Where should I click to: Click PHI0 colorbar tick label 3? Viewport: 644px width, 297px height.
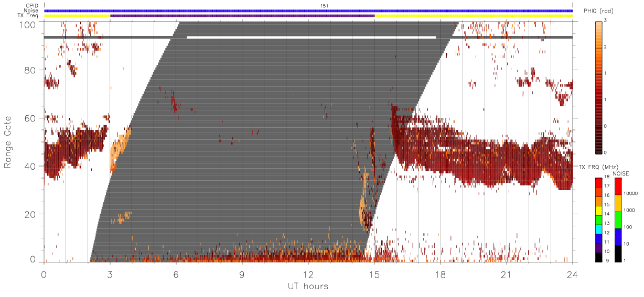click(x=606, y=21)
